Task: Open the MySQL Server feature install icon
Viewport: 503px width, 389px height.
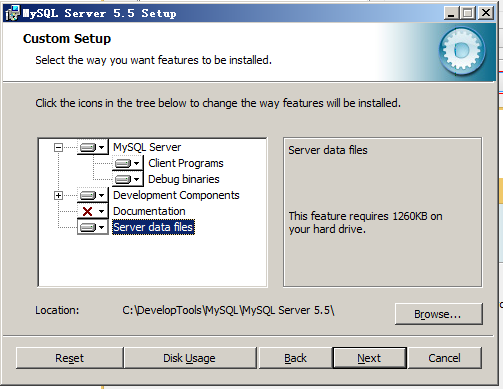Action: click(x=93, y=147)
